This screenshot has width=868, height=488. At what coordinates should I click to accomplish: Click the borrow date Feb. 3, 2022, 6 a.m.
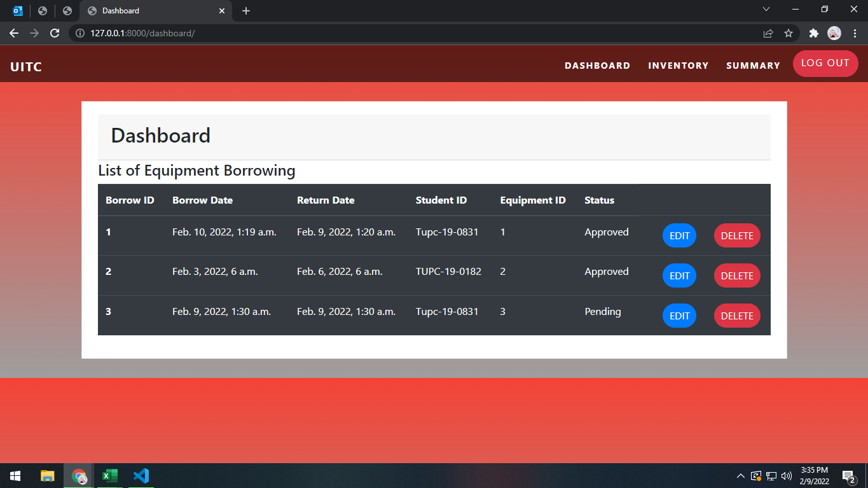pos(215,272)
